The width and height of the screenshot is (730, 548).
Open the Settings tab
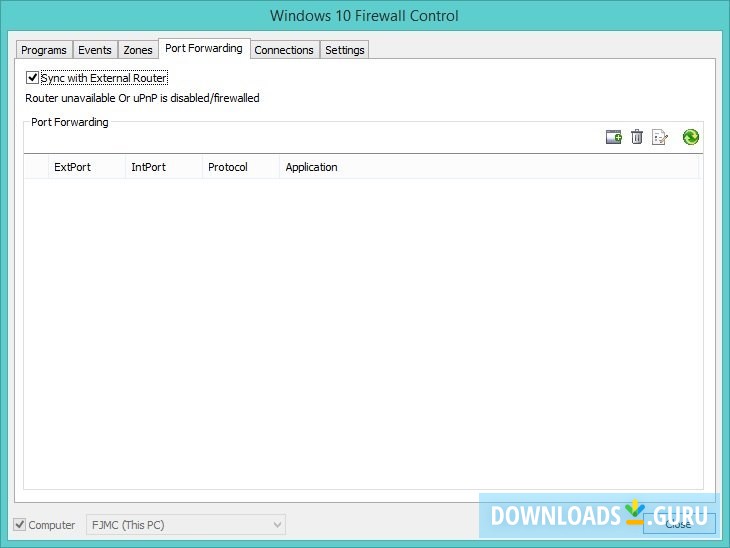click(x=345, y=50)
